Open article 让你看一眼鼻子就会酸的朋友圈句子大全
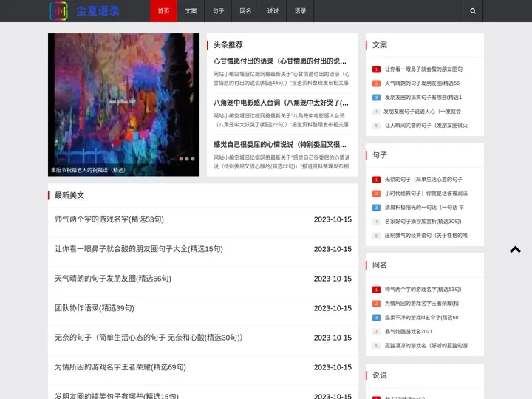Viewport: 532px width, 399px height. (139, 249)
